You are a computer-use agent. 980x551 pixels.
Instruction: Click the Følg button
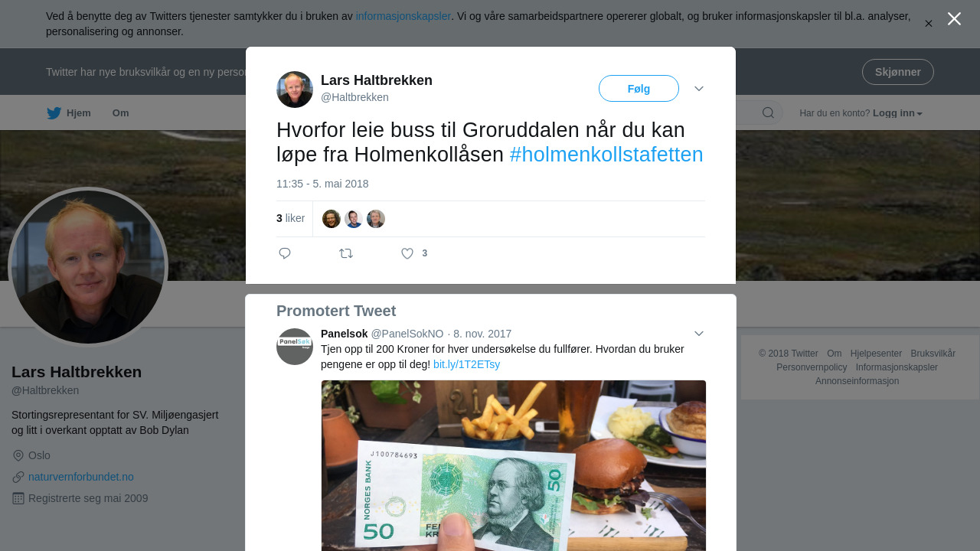pyautogui.click(x=639, y=89)
